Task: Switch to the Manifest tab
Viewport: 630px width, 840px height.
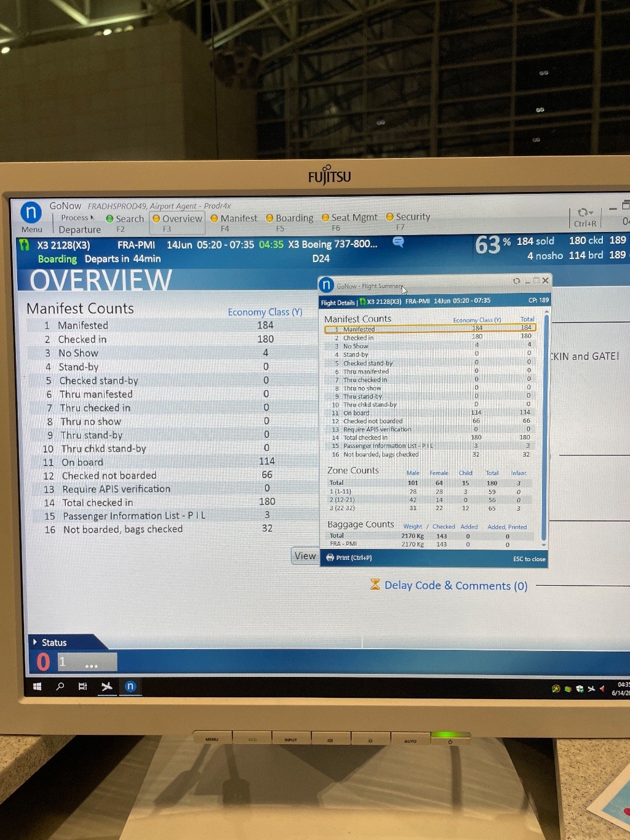Action: click(x=234, y=218)
